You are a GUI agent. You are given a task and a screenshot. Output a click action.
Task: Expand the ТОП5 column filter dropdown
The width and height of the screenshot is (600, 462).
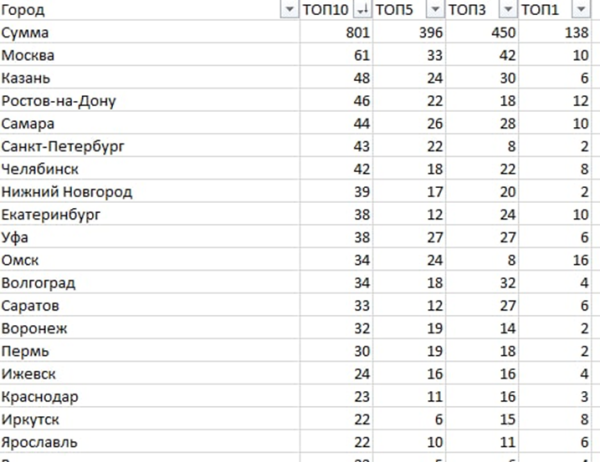pos(434,10)
